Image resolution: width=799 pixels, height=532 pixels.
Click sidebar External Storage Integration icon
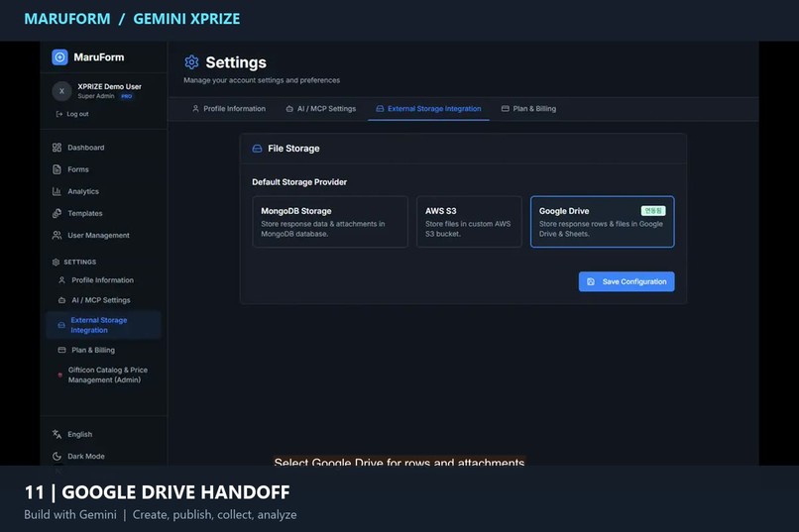[61, 325]
